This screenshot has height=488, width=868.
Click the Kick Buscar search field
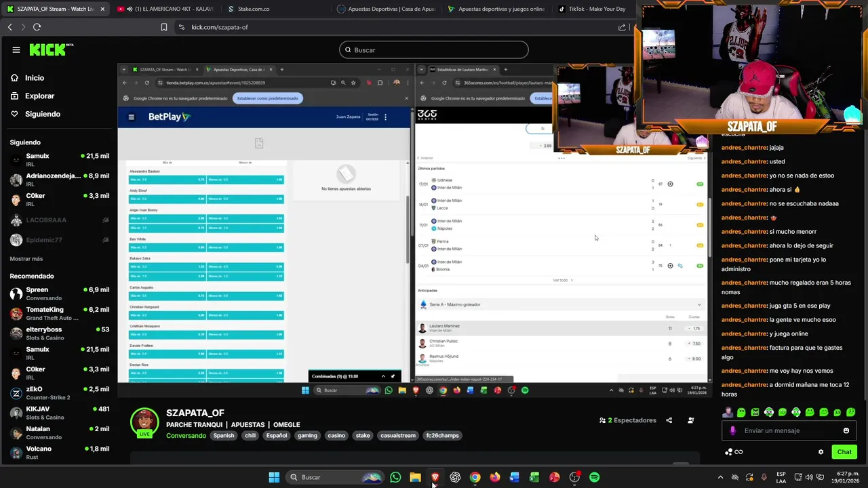pyautogui.click(x=434, y=49)
